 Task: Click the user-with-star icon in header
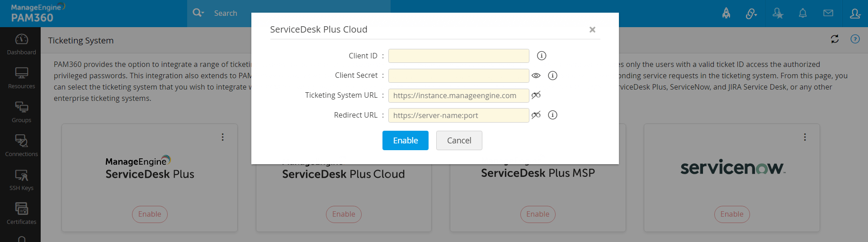778,13
